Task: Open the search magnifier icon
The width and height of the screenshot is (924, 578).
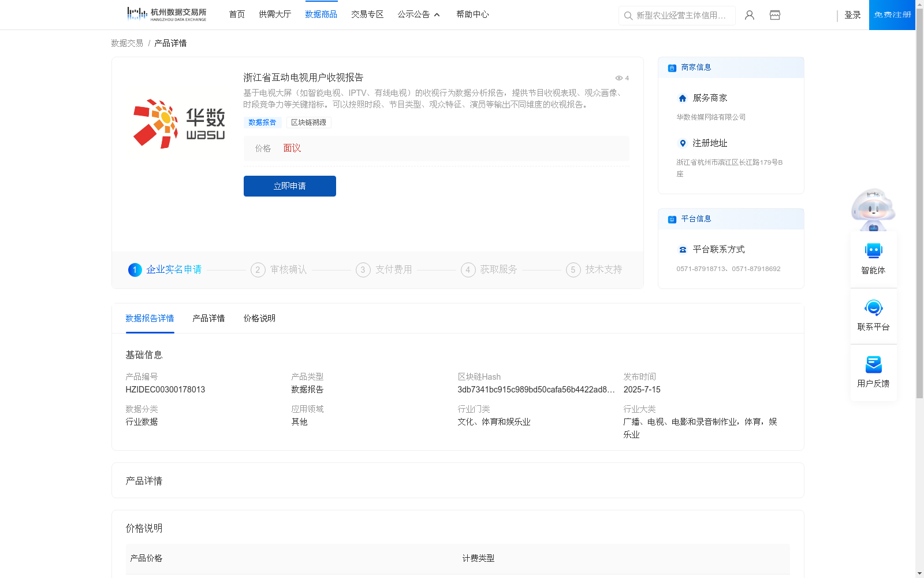Action: [x=628, y=16]
